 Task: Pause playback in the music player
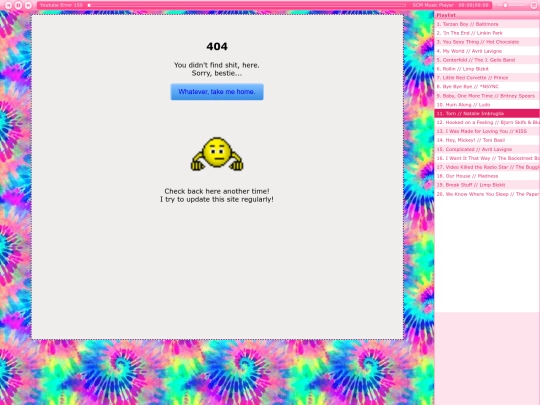tap(18, 5)
